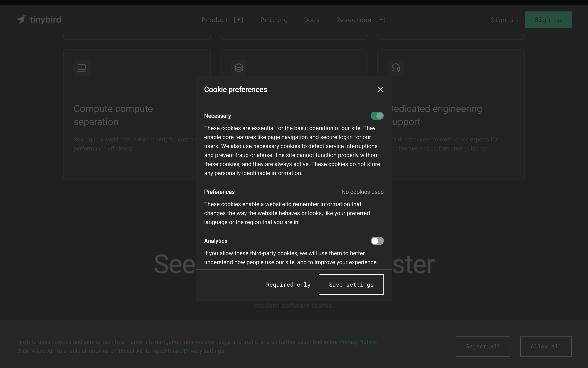Image resolution: width=588 pixels, height=368 pixels.
Task: Click the headset support icon
Action: coord(395,68)
